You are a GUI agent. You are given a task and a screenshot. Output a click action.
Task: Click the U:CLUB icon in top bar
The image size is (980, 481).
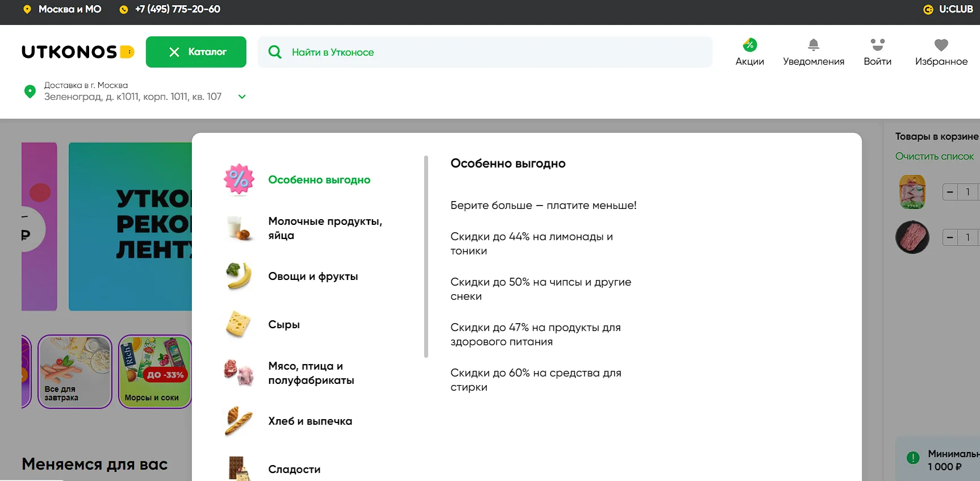pyautogui.click(x=928, y=10)
